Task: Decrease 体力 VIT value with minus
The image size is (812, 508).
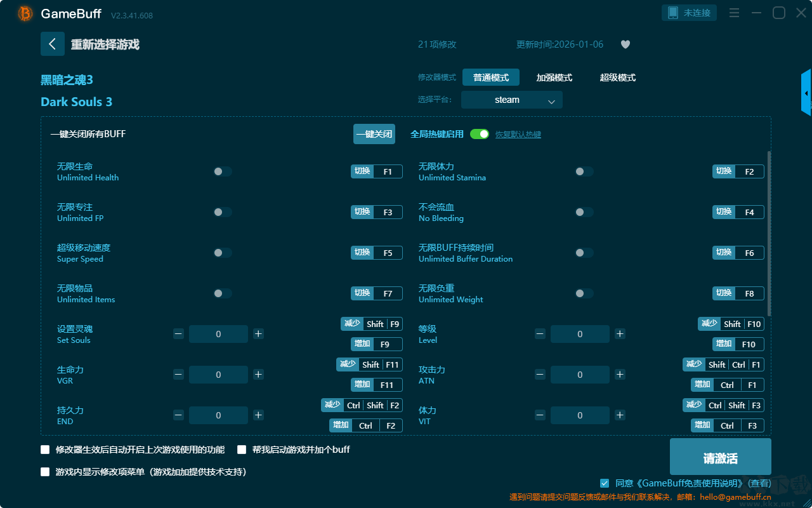Action: click(540, 415)
